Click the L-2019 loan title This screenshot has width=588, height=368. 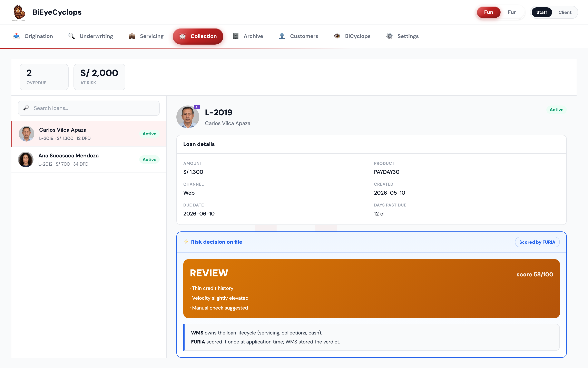[x=218, y=112]
